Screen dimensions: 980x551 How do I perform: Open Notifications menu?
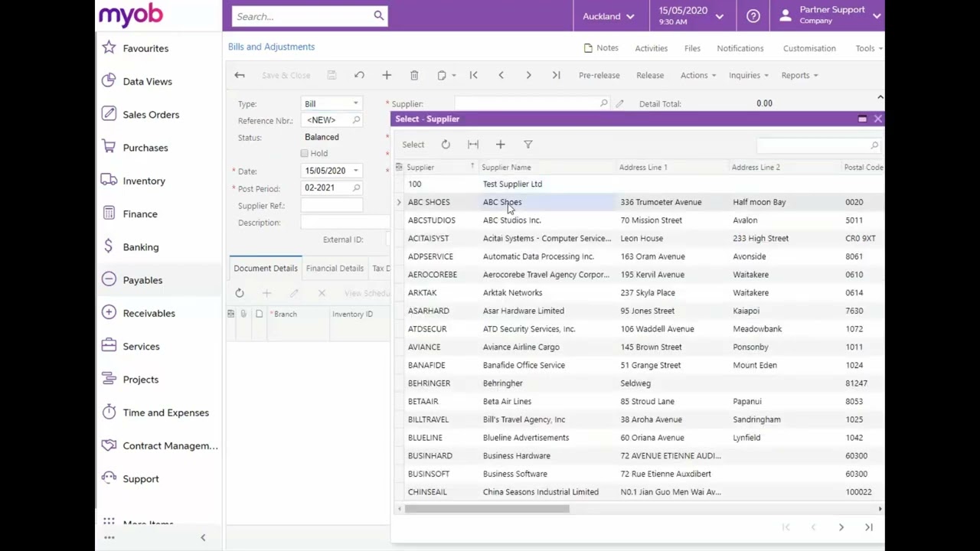(x=740, y=48)
